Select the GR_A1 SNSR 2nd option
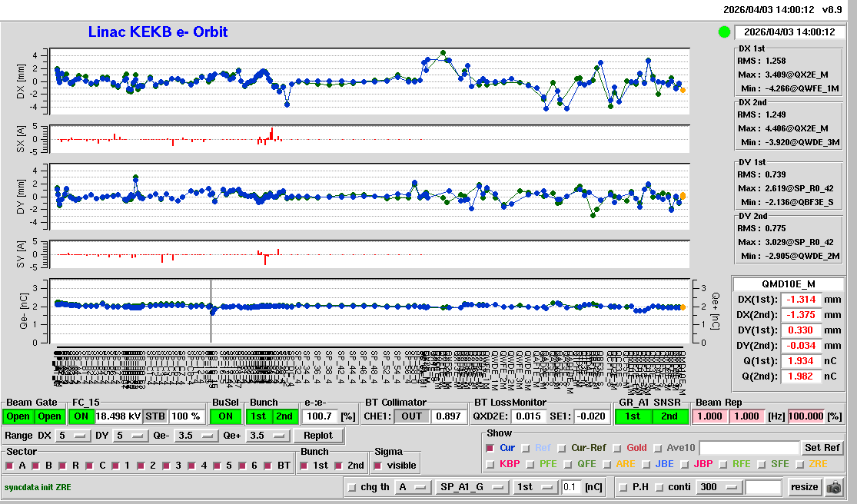This screenshot has height=504, width=857. tap(669, 416)
